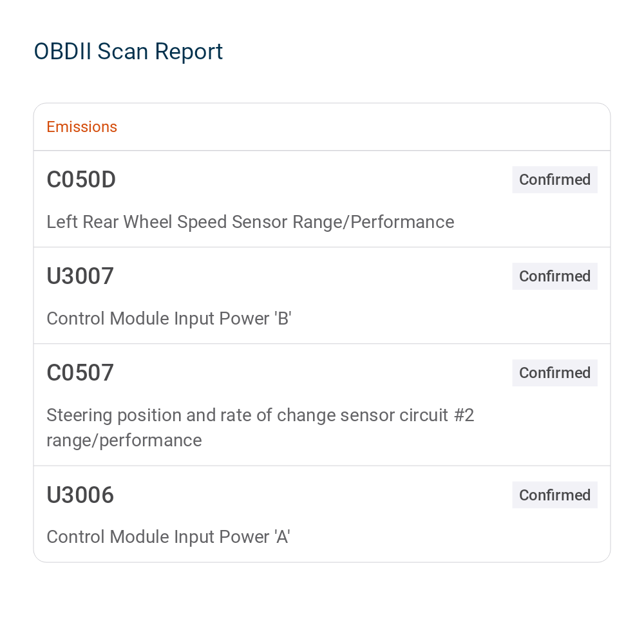The width and height of the screenshot is (644, 644).
Task: Select Control Module Input Power 'B' text
Action: tap(169, 319)
